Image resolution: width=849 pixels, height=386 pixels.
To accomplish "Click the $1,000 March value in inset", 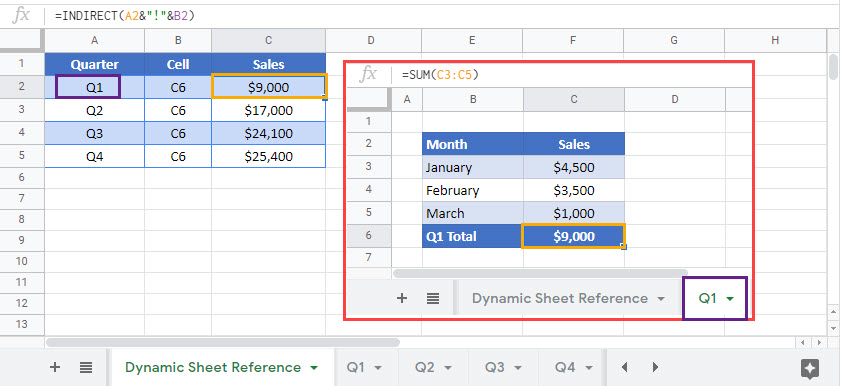I will point(574,213).
